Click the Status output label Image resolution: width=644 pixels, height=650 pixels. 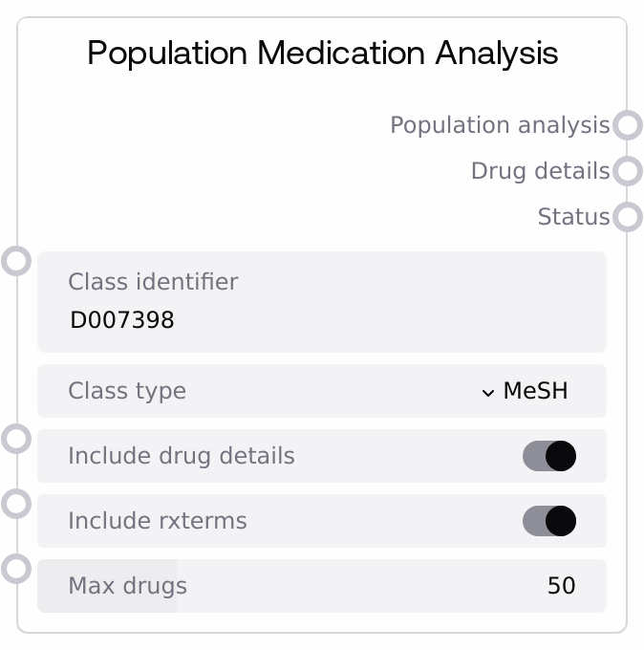(x=573, y=217)
